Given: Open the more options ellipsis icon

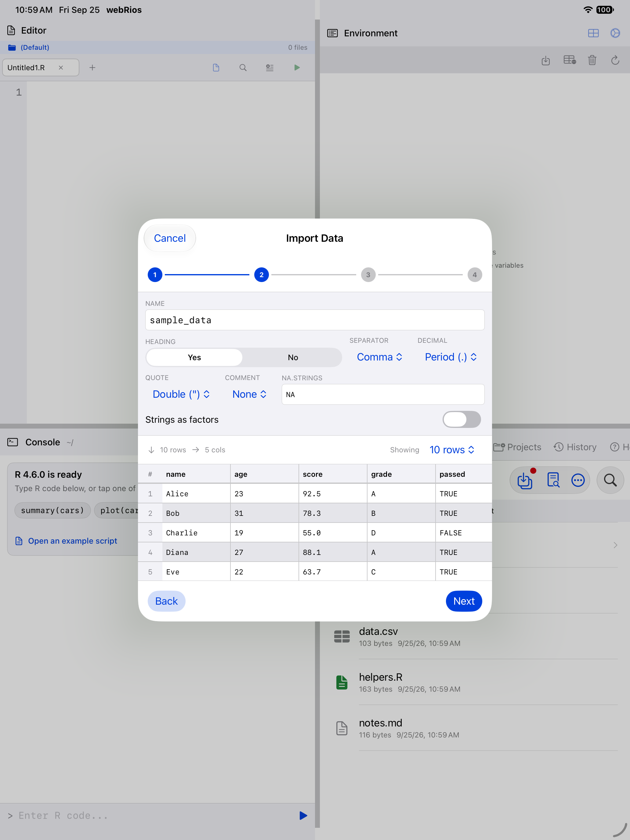Looking at the screenshot, I should click(x=578, y=480).
